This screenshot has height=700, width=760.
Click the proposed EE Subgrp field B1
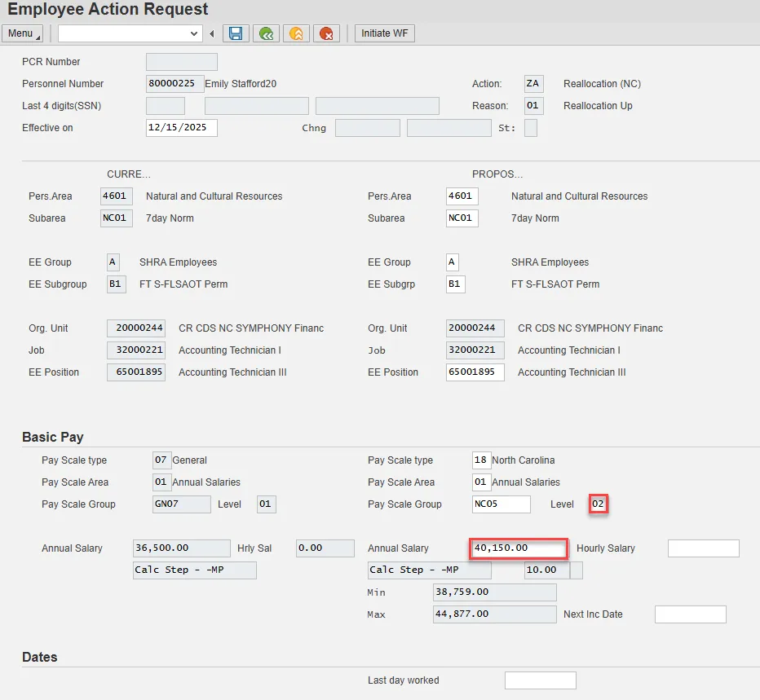pos(455,284)
